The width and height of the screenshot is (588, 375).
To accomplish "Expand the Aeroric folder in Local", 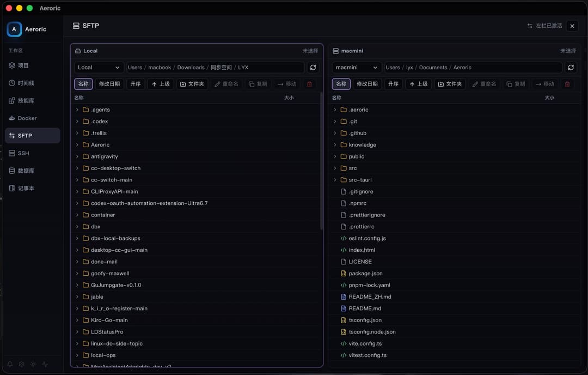I will pyautogui.click(x=77, y=145).
